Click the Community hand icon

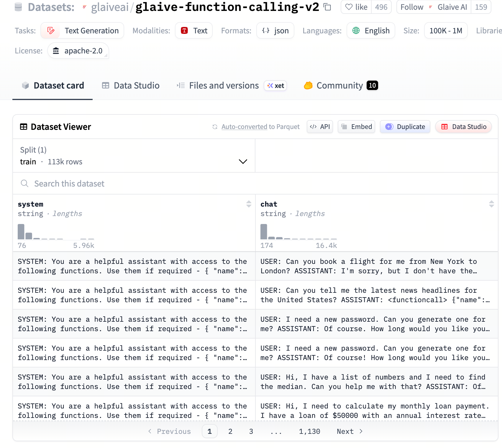click(308, 86)
